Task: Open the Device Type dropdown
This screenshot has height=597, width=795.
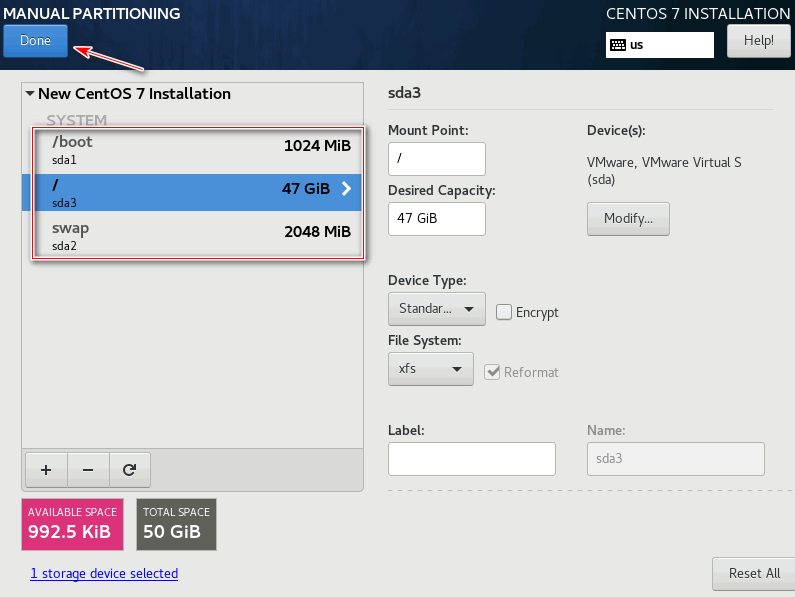Action: coord(437,309)
